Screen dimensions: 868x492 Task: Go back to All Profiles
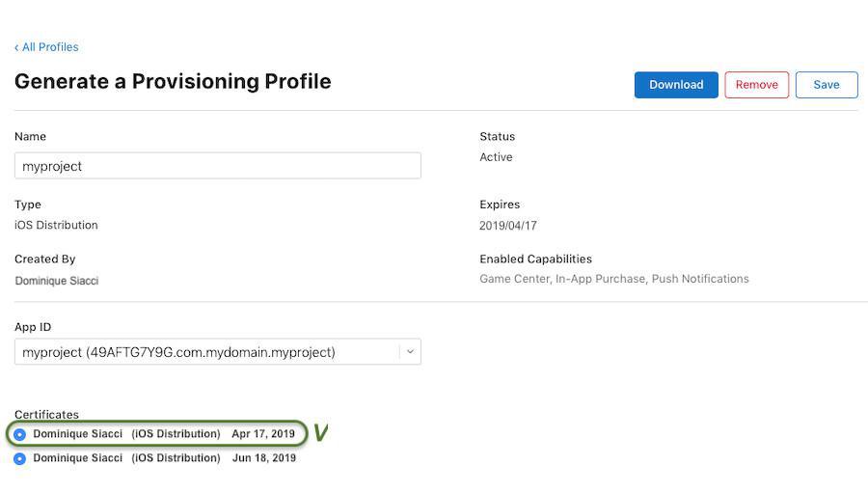click(50, 47)
